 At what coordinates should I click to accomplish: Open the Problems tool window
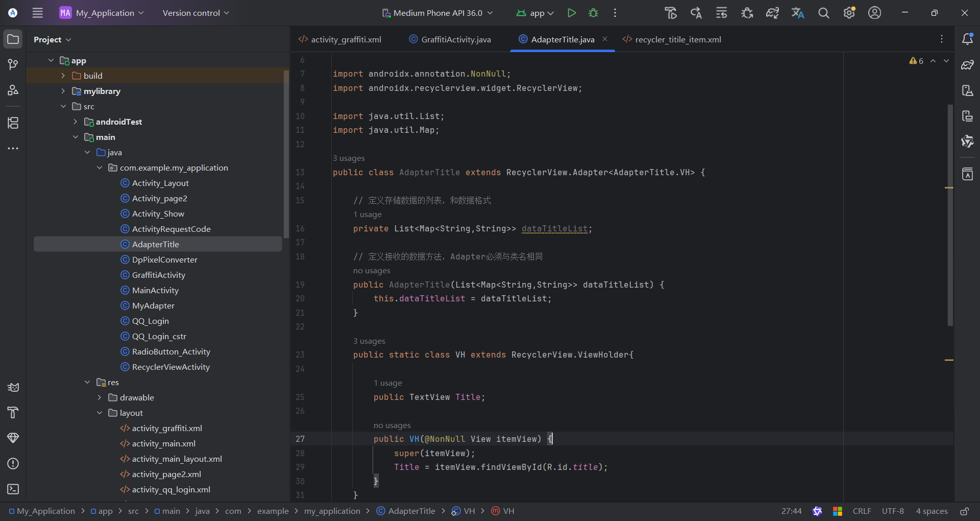[x=13, y=463]
